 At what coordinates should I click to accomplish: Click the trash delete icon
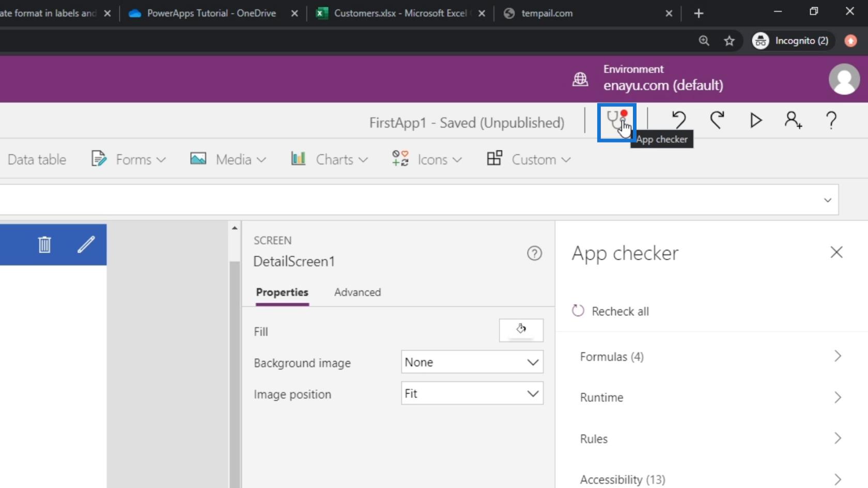44,244
